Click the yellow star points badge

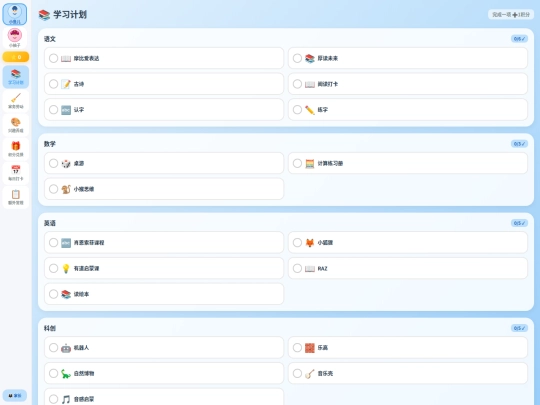pos(15,57)
